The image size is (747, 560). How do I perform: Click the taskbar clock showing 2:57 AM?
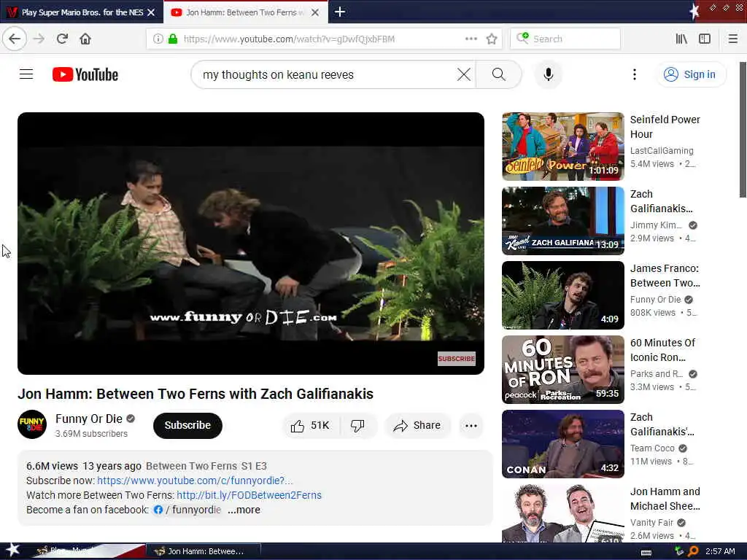point(720,551)
